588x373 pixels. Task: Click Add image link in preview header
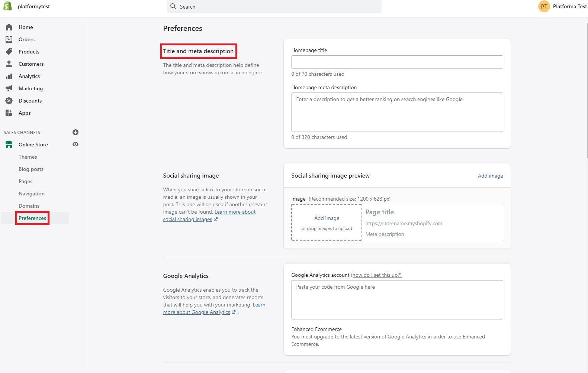click(491, 176)
